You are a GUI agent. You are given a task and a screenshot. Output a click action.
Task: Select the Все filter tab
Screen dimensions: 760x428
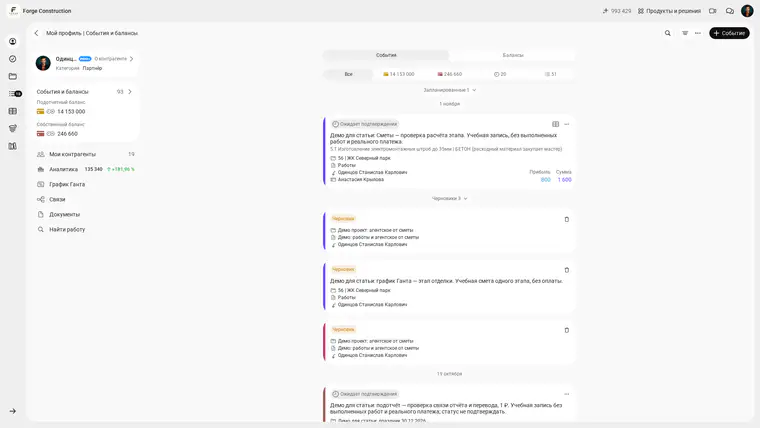point(348,74)
